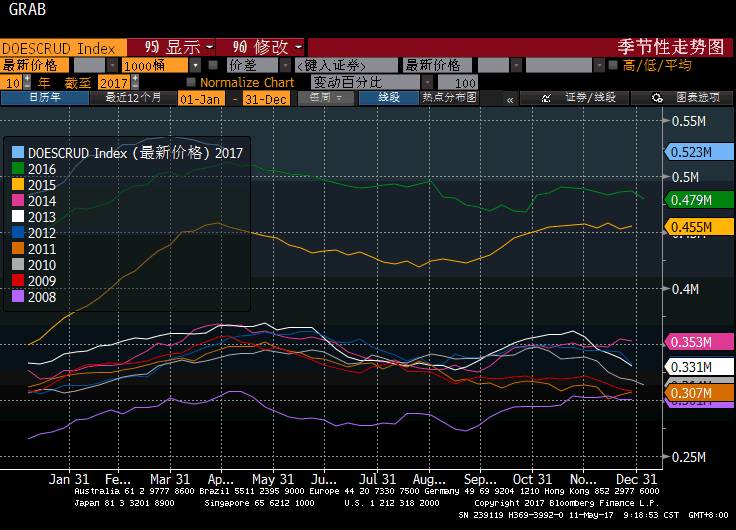Image resolution: width=736 pixels, height=530 pixels.
Task: Click the pink 0.353M value label
Action: [x=688, y=342]
